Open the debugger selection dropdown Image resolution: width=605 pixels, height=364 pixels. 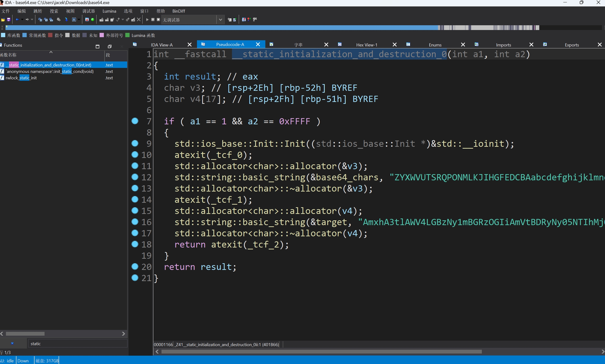(x=220, y=20)
